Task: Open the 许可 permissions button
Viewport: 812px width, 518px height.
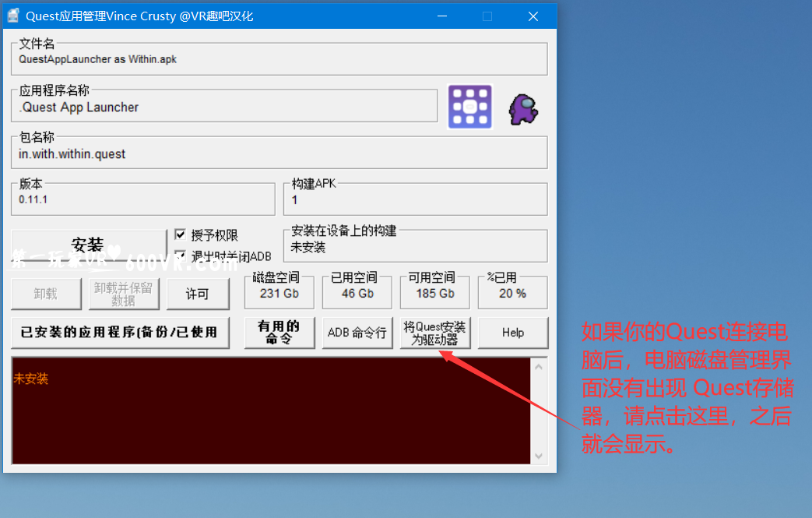Action: click(197, 294)
